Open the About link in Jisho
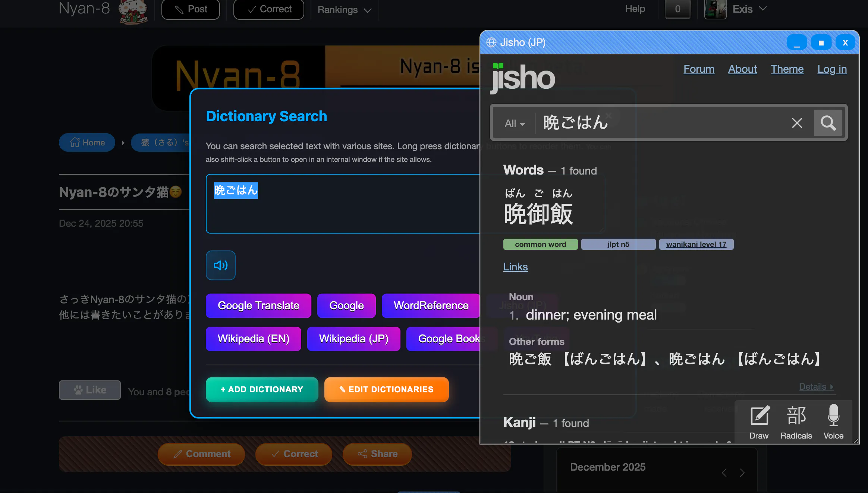This screenshot has width=868, height=493. [x=742, y=69]
